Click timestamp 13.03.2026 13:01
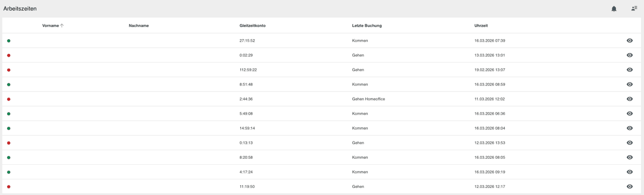644x195 pixels. [x=490, y=55]
